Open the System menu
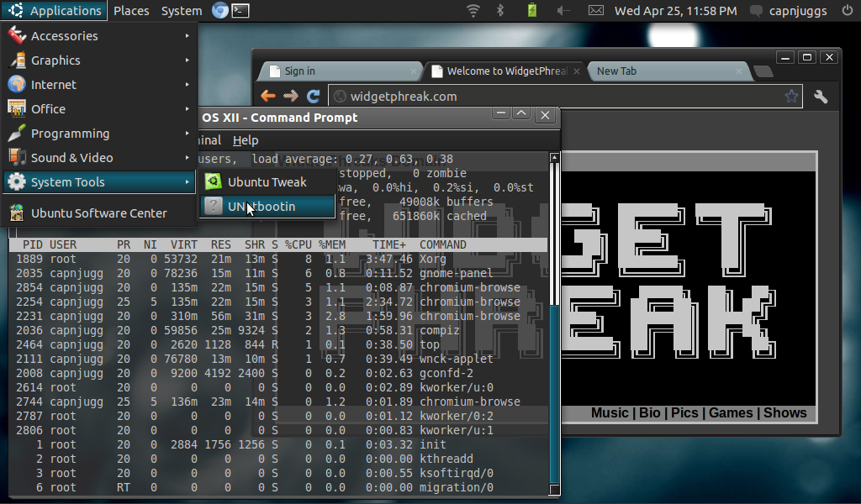The width and height of the screenshot is (861, 504). click(x=182, y=10)
